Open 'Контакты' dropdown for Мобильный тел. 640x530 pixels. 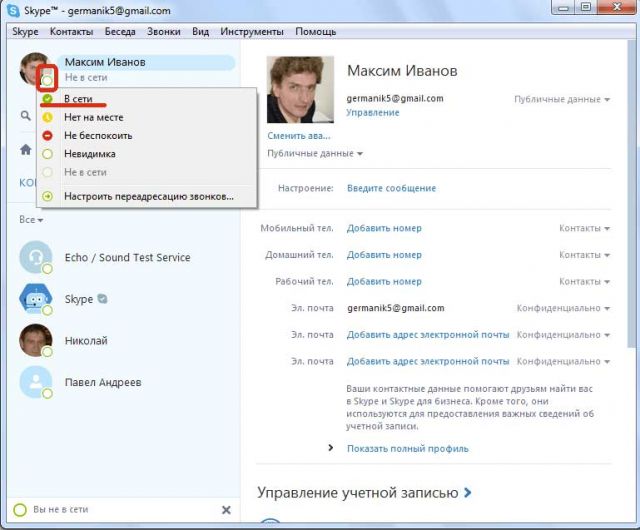[x=584, y=228]
